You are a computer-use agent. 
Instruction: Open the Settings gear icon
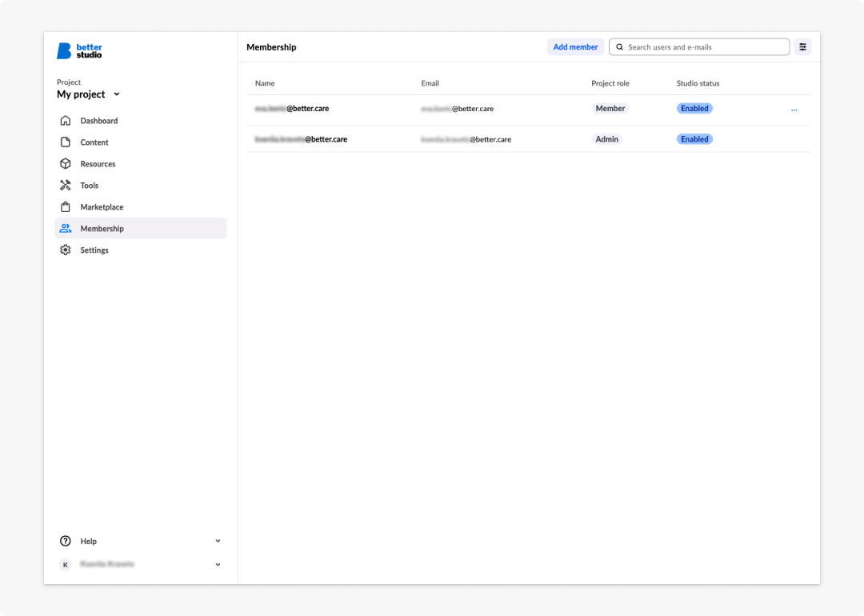[66, 250]
